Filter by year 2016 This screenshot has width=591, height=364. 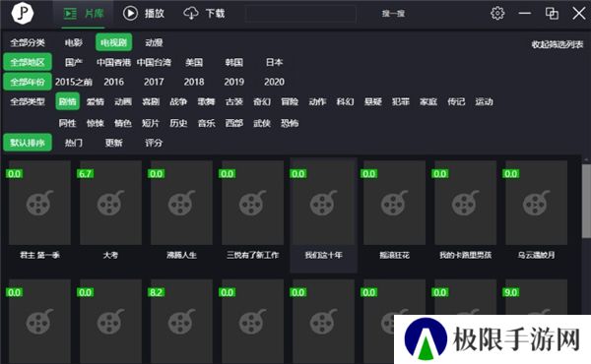(x=114, y=82)
